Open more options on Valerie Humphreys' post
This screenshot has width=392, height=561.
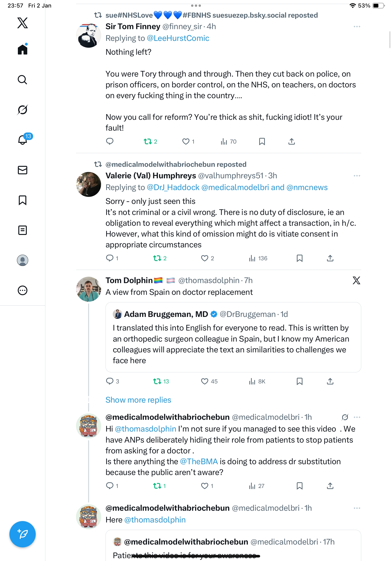[x=357, y=176]
